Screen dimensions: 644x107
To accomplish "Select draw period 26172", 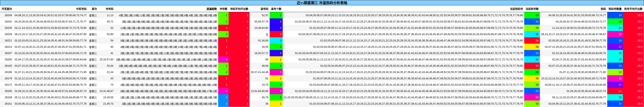I will 8,85.
